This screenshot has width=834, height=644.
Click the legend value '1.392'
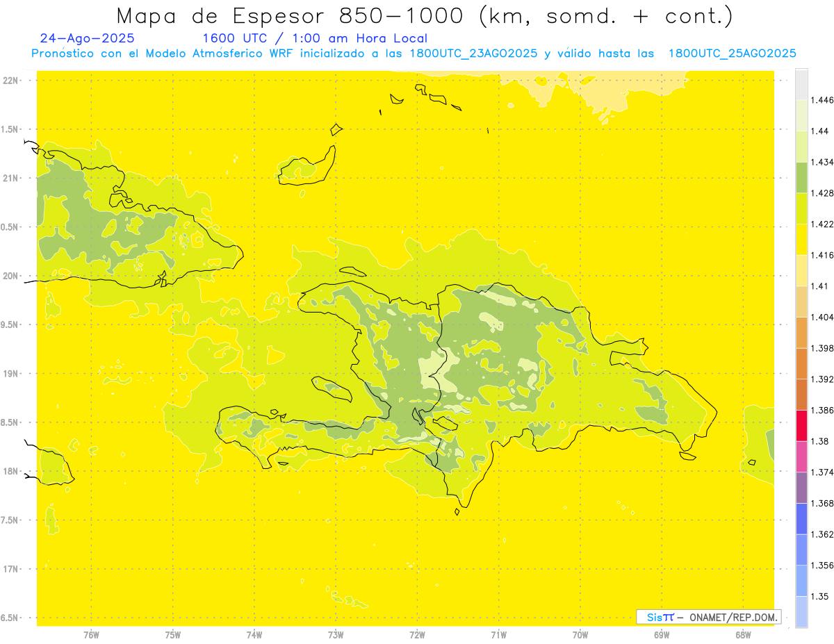point(822,379)
